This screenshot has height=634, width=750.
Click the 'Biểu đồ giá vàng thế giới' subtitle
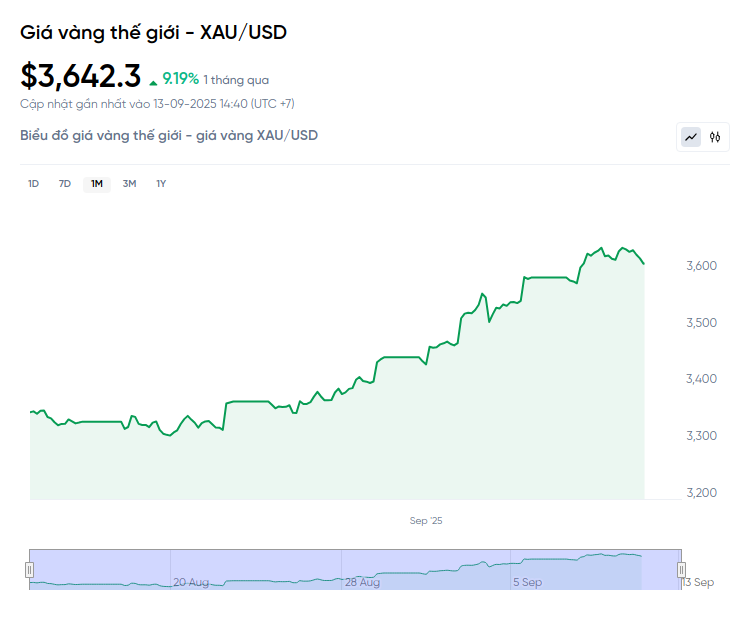(169, 135)
